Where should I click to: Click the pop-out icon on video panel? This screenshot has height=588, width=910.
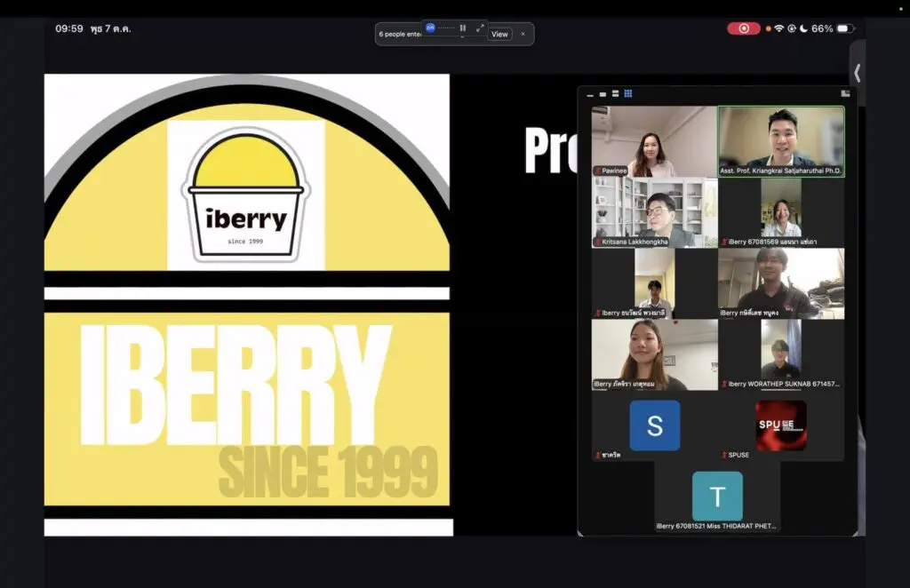(x=845, y=93)
